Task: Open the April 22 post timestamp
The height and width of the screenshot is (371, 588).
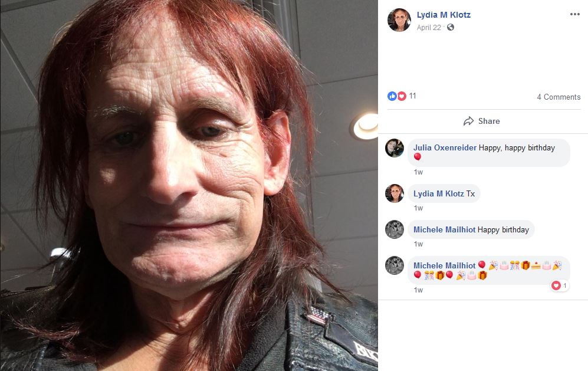Action: (x=429, y=27)
